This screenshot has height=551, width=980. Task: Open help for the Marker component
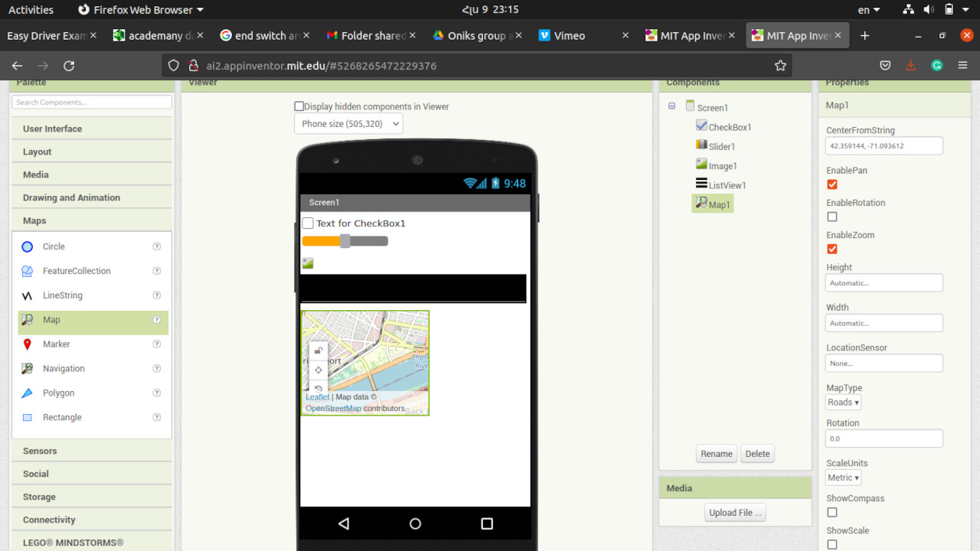coord(157,344)
